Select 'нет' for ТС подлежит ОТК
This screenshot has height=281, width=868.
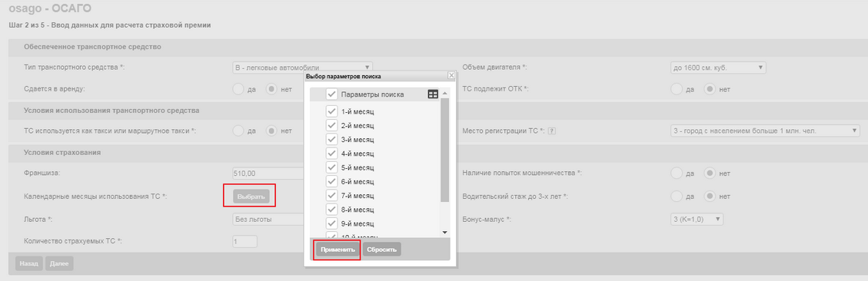pos(709,88)
